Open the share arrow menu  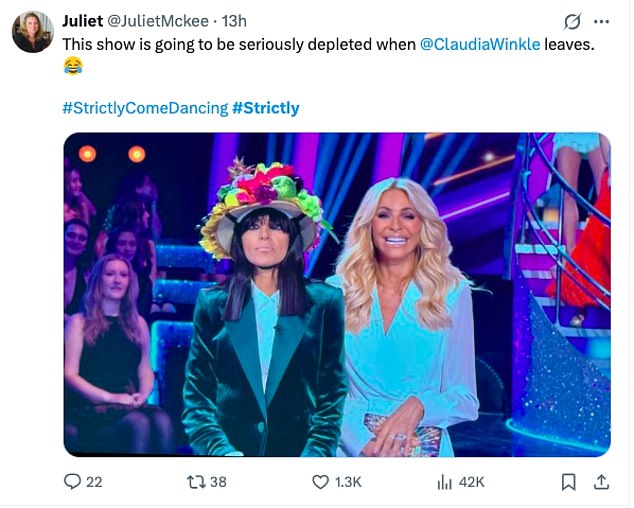tap(601, 482)
